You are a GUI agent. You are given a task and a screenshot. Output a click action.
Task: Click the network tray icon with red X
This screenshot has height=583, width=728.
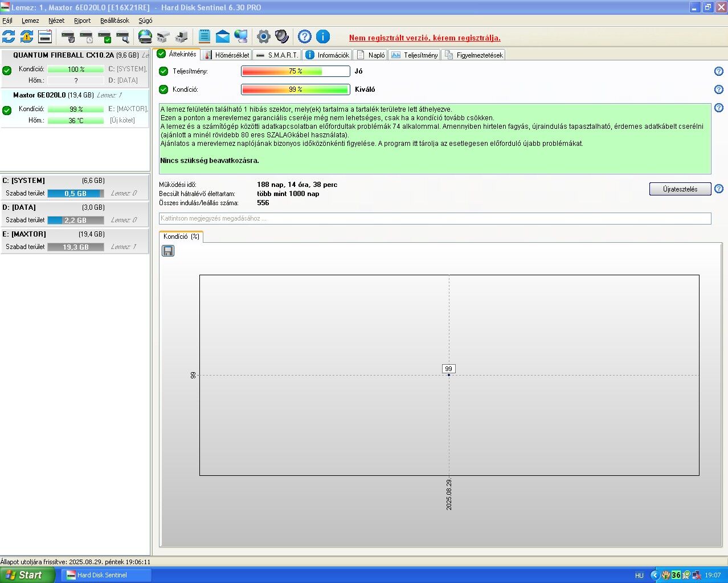coord(696,575)
